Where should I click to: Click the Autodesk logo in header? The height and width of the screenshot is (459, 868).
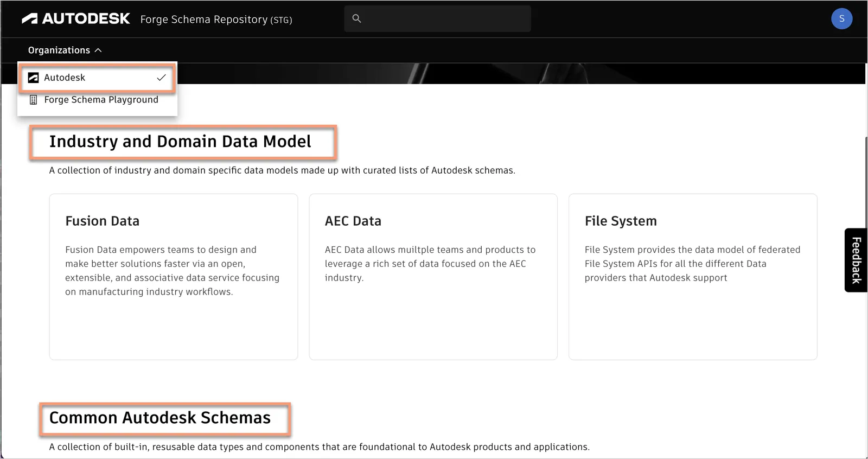point(75,19)
